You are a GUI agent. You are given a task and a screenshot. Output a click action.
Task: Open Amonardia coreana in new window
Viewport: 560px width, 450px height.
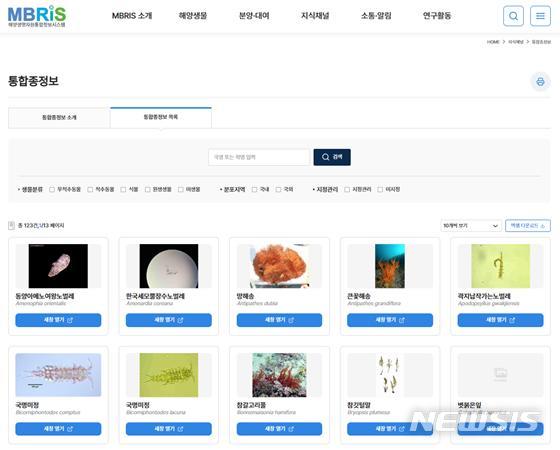coord(169,320)
